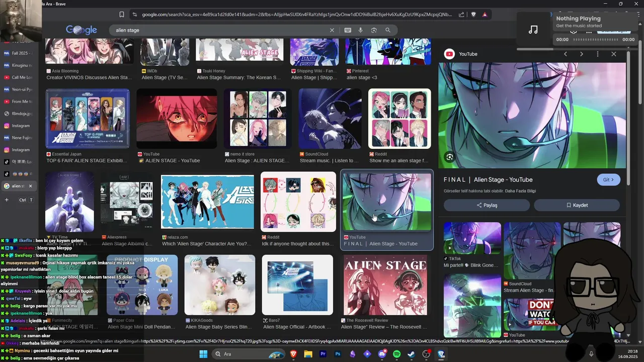Open Which Alien Stage Character Are You thumbnail
The width and height of the screenshot is (644, 362).
coord(207,201)
